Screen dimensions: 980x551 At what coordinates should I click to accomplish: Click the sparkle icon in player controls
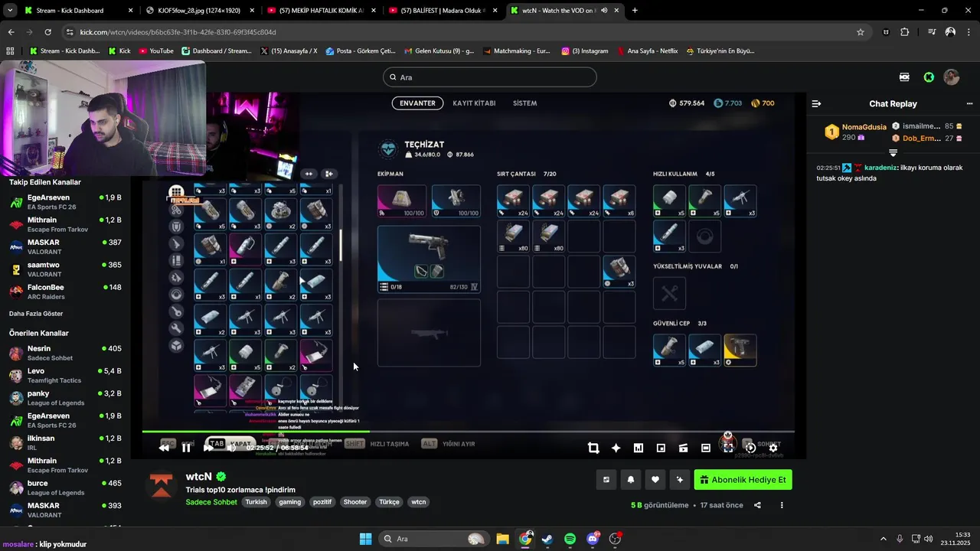pyautogui.click(x=616, y=448)
